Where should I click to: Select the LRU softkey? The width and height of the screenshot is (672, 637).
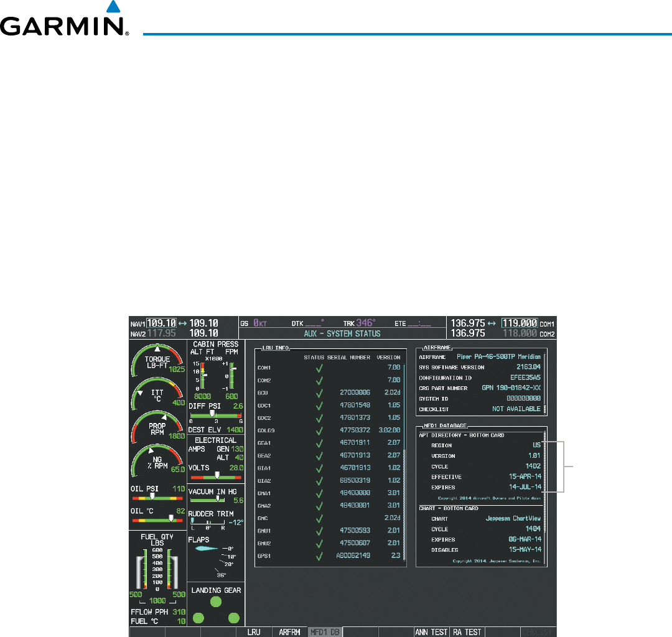pos(254,632)
